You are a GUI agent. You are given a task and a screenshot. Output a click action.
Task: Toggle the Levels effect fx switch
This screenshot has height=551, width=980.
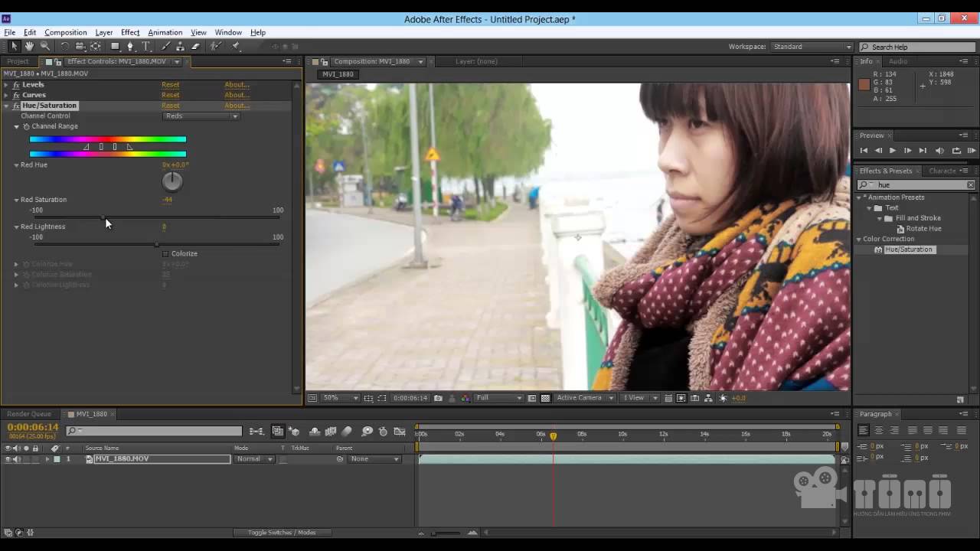coord(16,85)
